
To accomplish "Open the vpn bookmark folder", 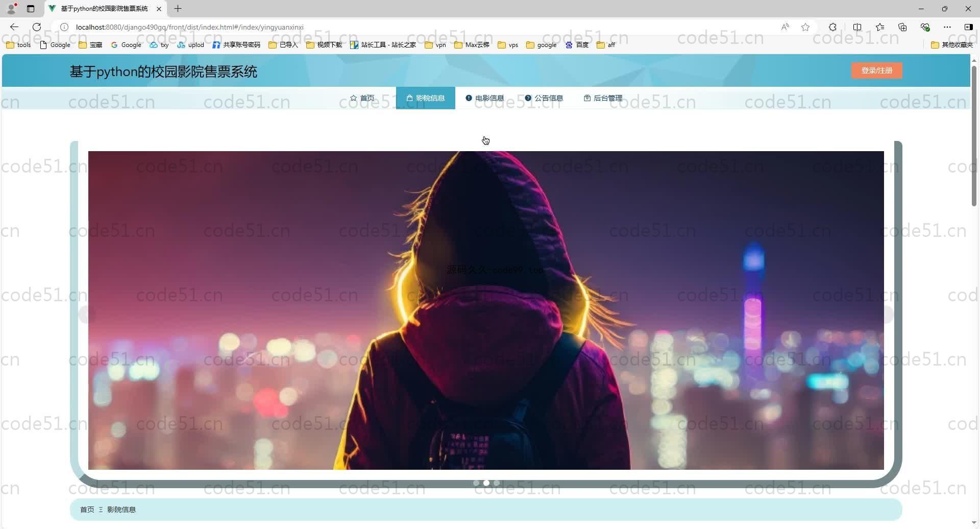I will (x=435, y=45).
